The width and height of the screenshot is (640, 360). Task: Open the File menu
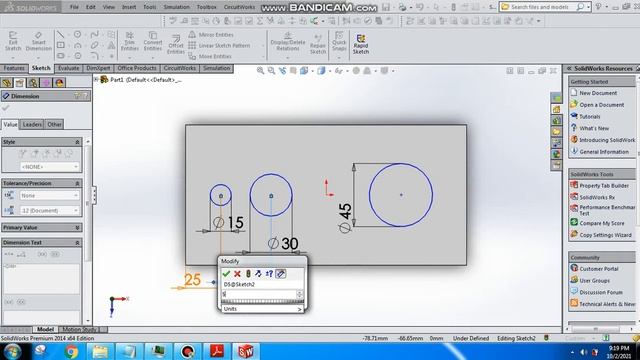tap(74, 7)
